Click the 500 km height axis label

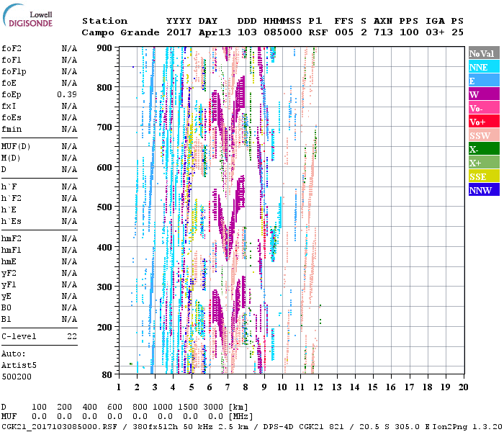(104, 207)
